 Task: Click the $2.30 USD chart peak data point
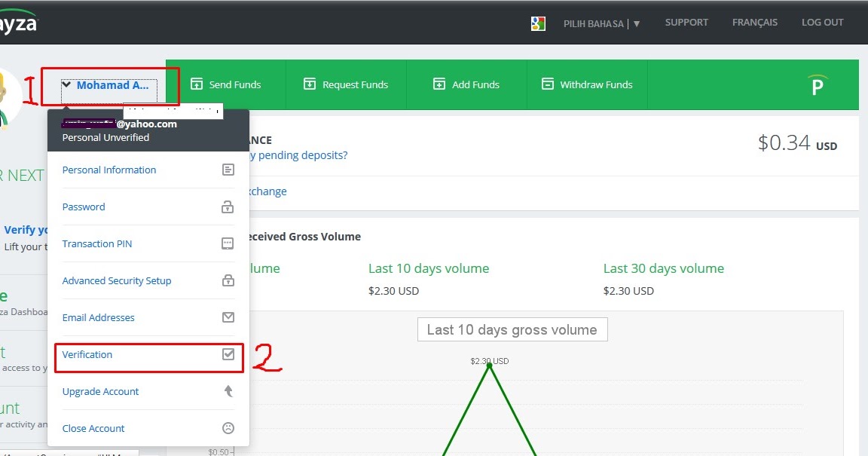tap(489, 365)
